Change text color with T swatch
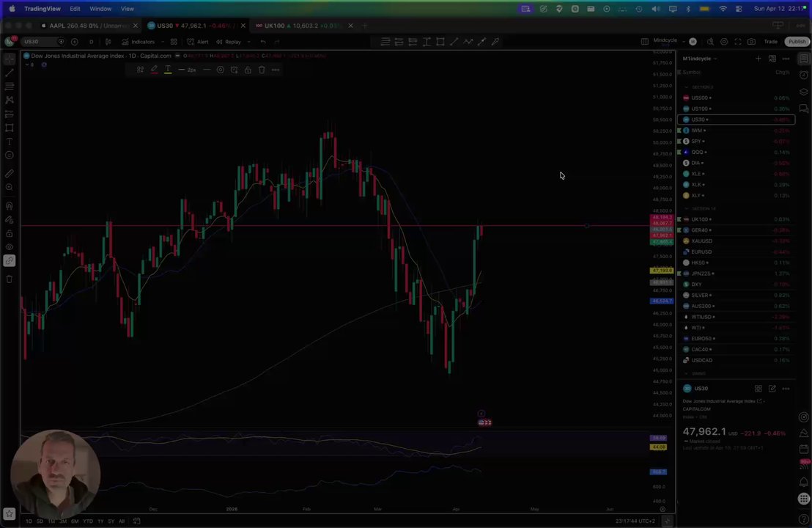 click(168, 70)
